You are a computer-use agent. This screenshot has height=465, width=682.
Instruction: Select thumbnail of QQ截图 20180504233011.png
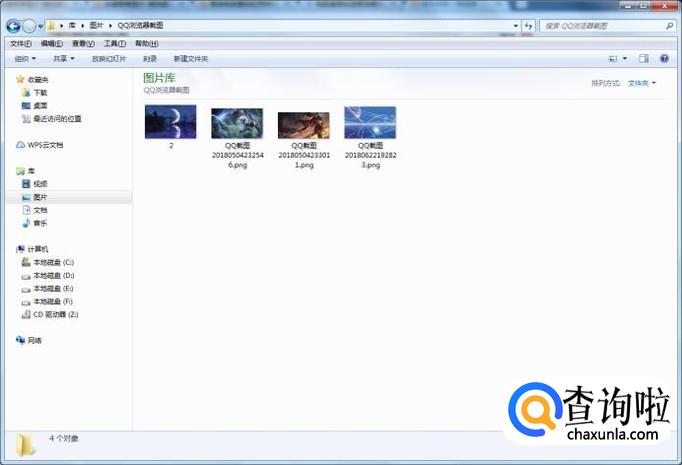304,125
